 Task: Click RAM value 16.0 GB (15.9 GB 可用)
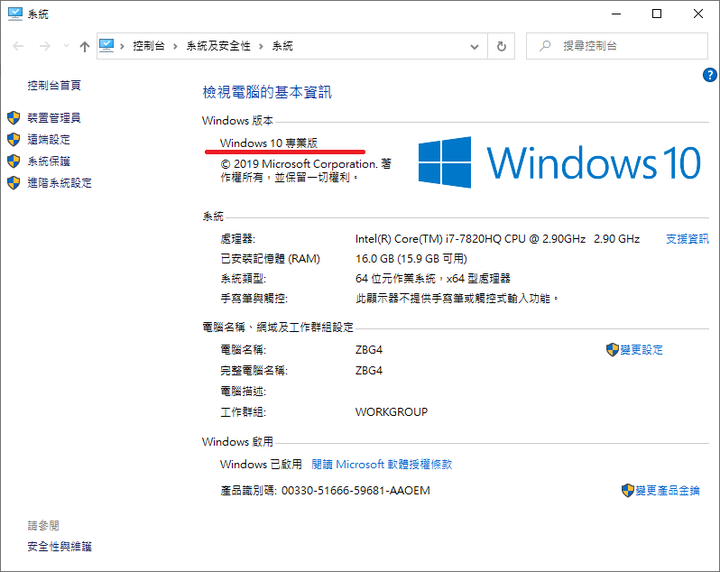411,258
